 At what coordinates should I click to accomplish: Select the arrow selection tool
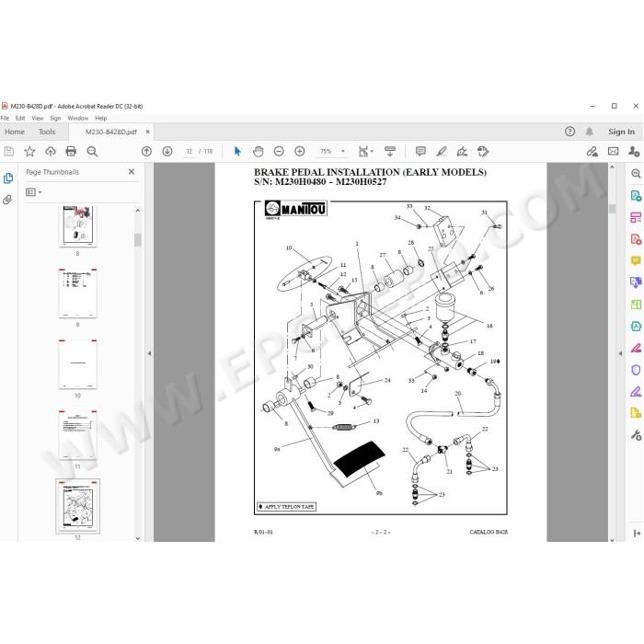click(x=237, y=152)
